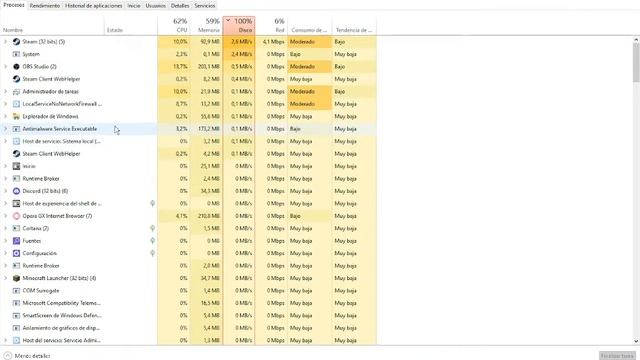
Task: Click the Opera GX Internet Browser icon
Action: [16, 216]
